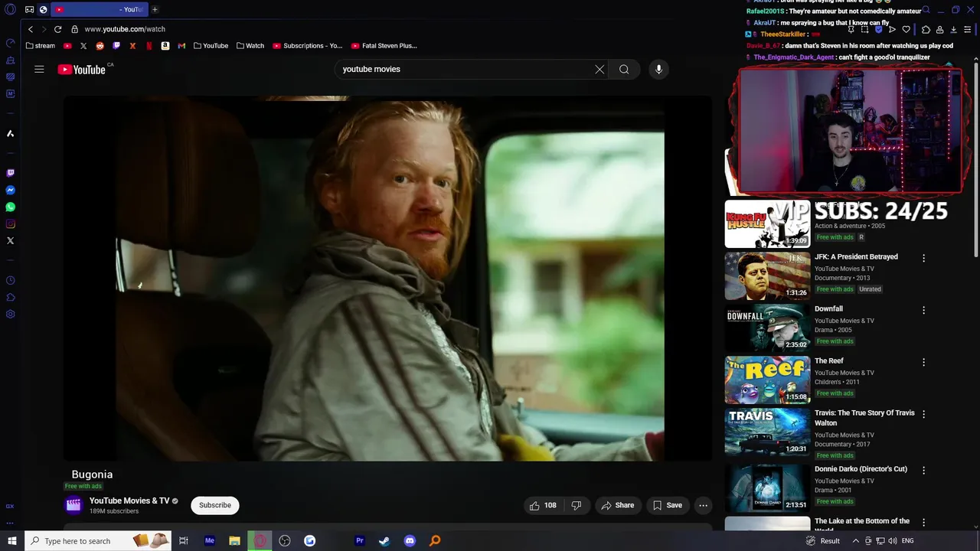Image resolution: width=980 pixels, height=551 pixels.
Task: Open Donnie Darko (Director's Cut) title
Action: [861, 469]
